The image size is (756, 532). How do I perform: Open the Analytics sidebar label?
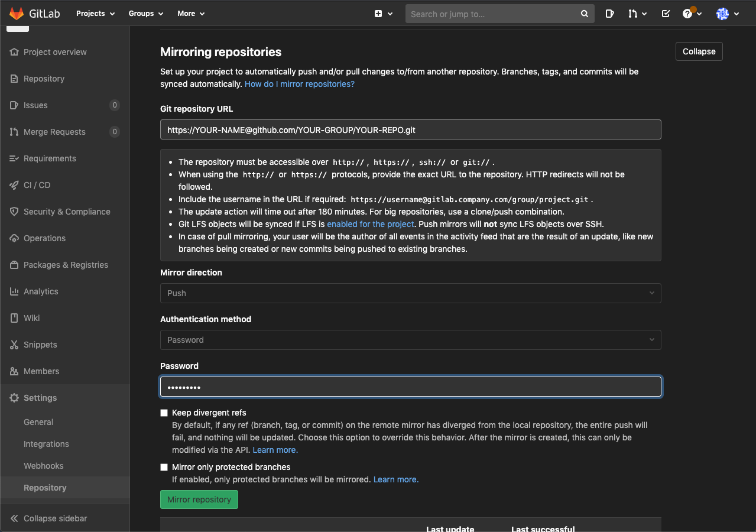tap(41, 291)
